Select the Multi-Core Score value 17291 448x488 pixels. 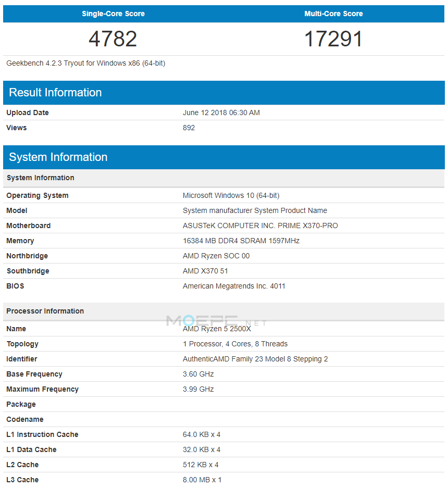pyautogui.click(x=333, y=39)
